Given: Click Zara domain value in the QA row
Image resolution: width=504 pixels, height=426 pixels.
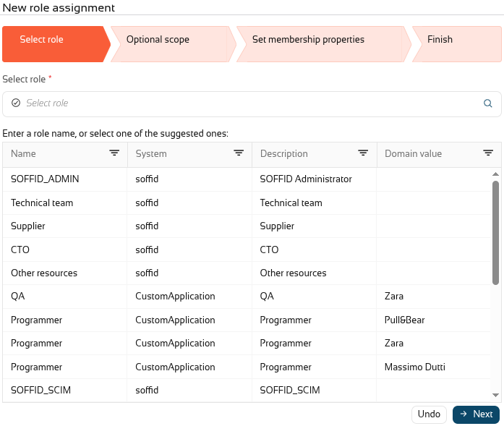Looking at the screenshot, I should pos(394,296).
